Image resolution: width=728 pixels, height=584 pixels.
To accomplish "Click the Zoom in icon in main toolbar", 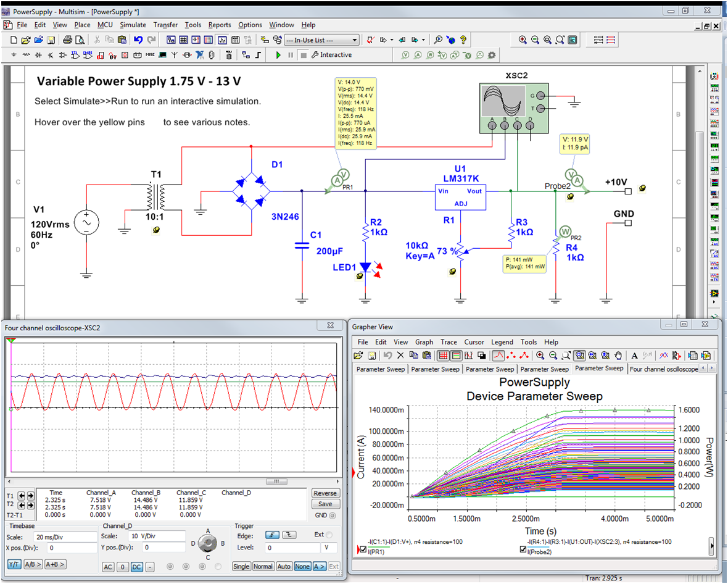I will [x=523, y=40].
